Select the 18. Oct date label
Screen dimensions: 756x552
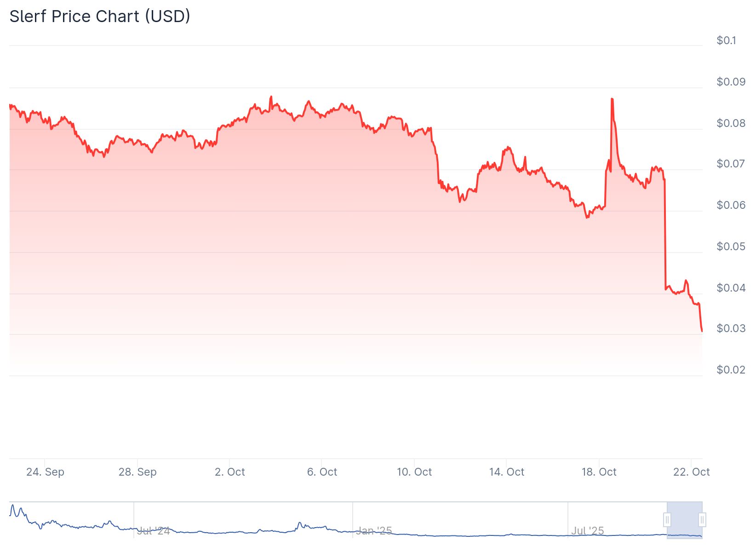click(x=599, y=472)
